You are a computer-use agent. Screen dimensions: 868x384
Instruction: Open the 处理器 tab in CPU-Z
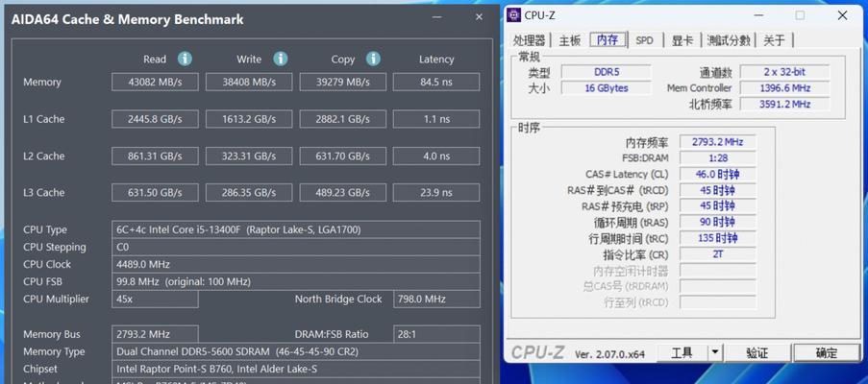[x=530, y=40]
